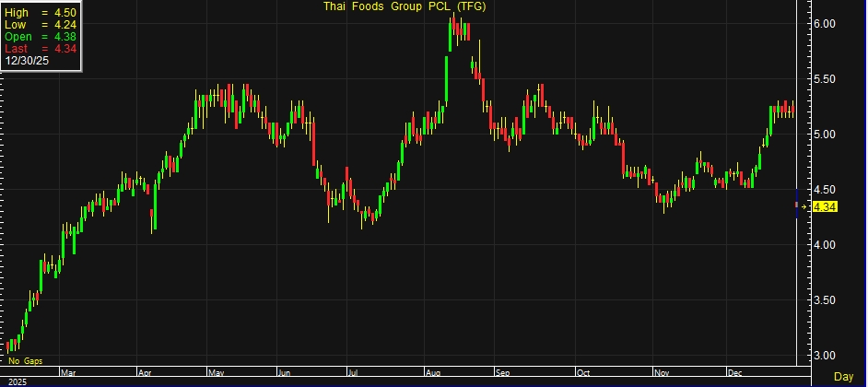
Task: Click the Oct label on the time axis
Action: point(582,373)
